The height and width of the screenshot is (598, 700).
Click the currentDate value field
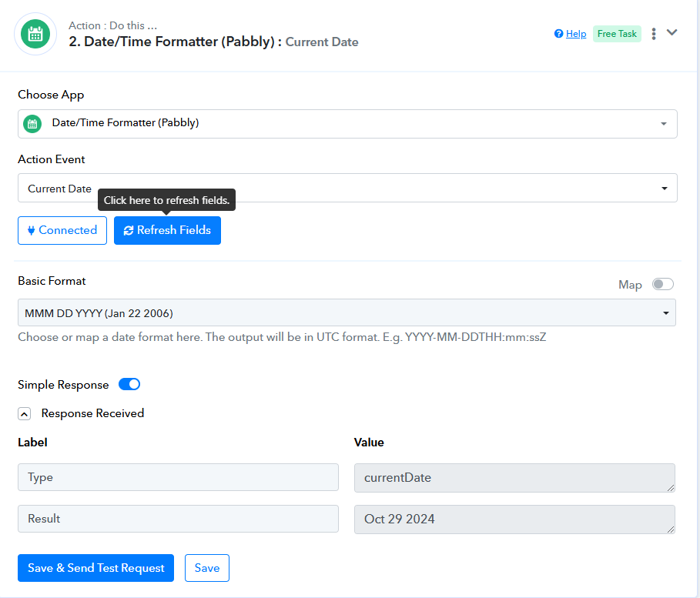coord(514,477)
